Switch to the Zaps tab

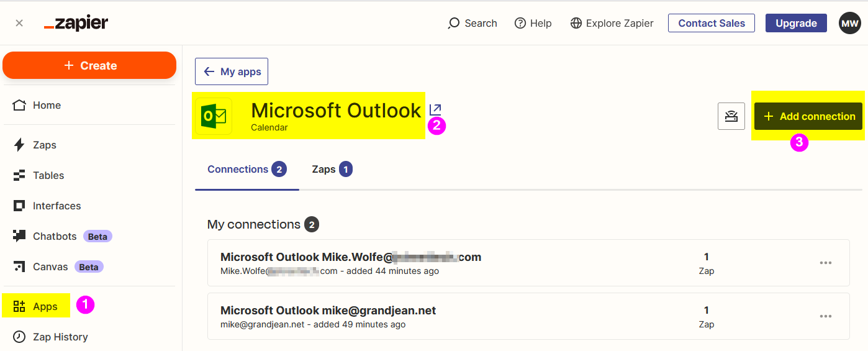332,169
